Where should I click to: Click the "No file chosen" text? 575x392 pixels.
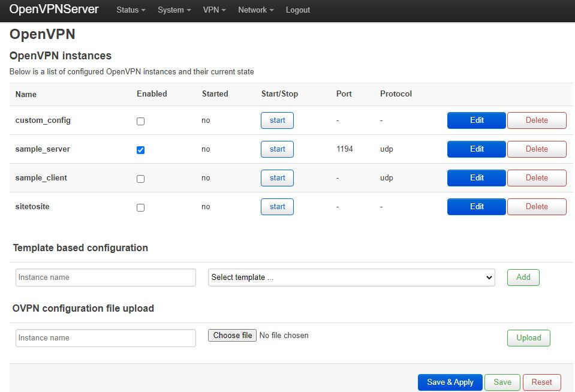coord(284,336)
